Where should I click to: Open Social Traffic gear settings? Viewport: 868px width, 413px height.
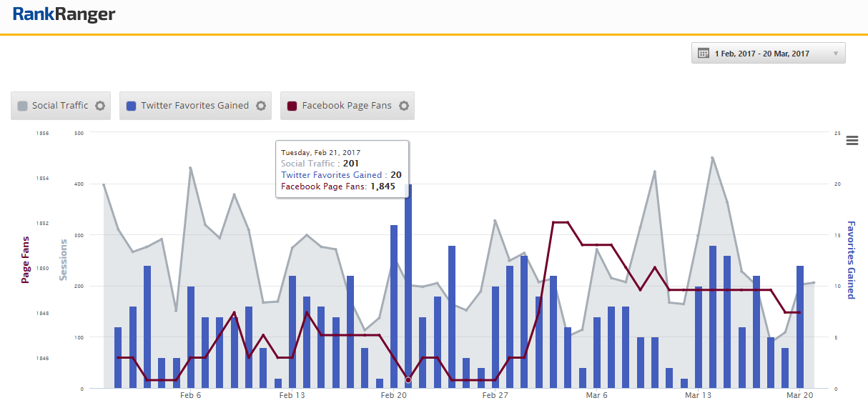pos(100,106)
